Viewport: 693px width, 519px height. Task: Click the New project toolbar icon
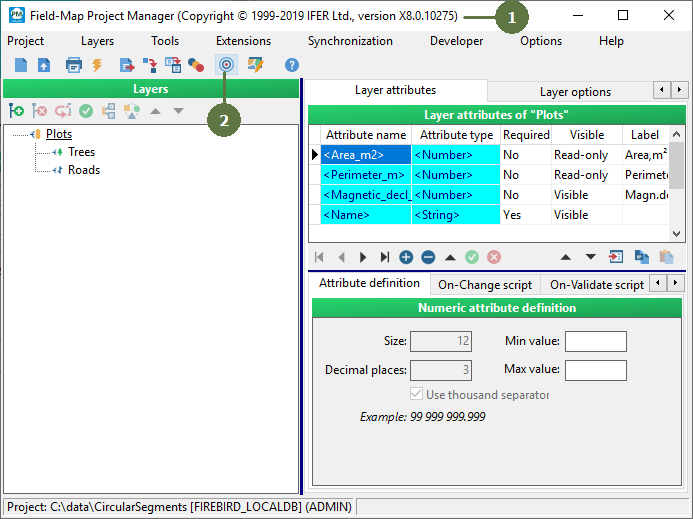pos(21,65)
